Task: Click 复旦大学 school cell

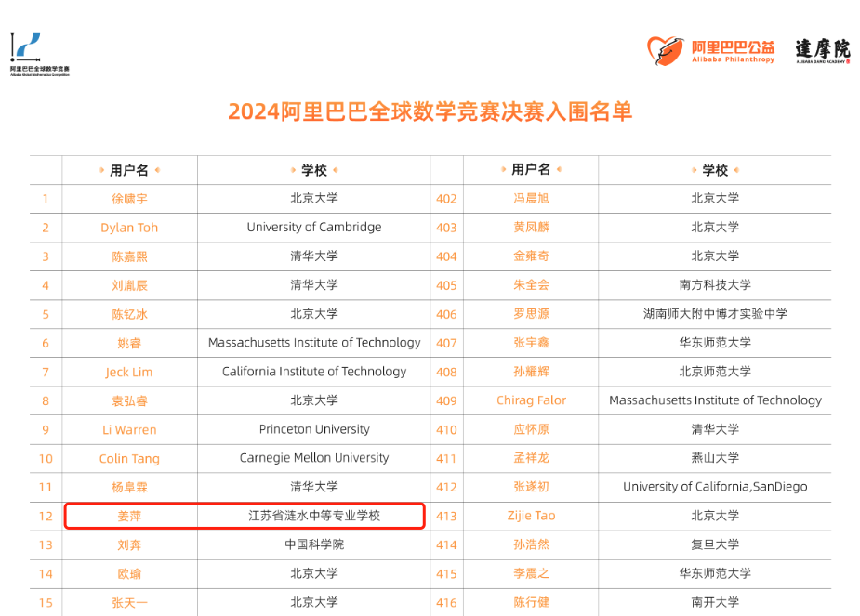Action: (x=715, y=544)
